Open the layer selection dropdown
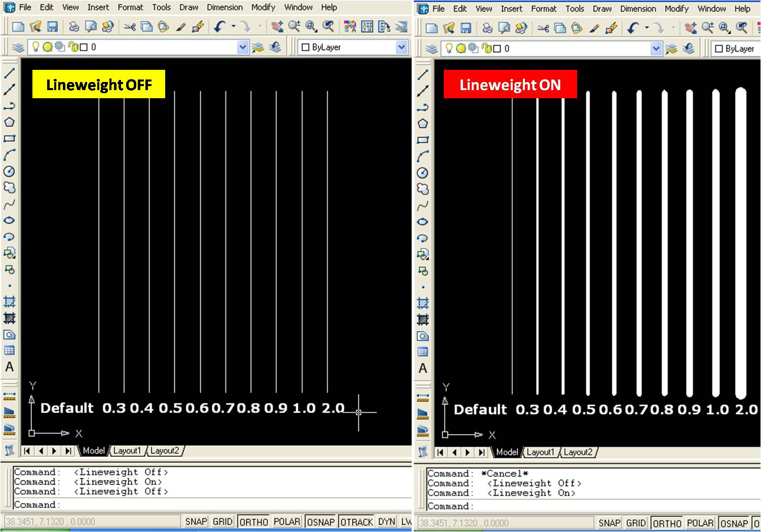The height and width of the screenshot is (532, 761). 243,47
